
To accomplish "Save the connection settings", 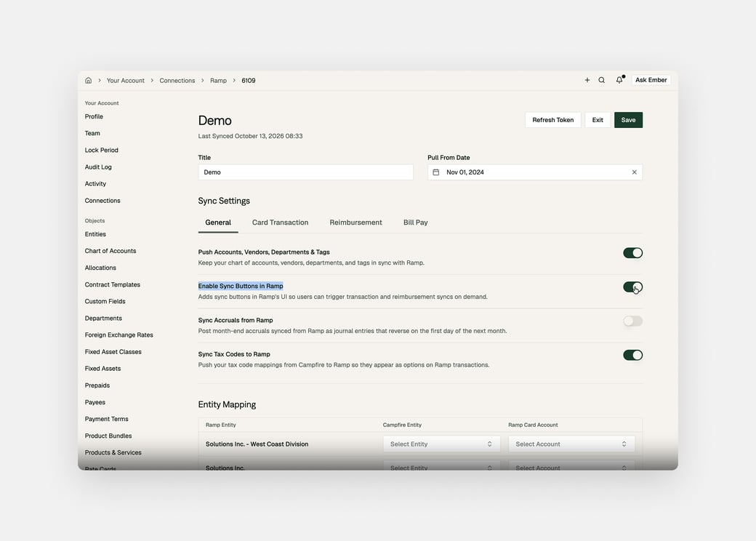I will [628, 120].
